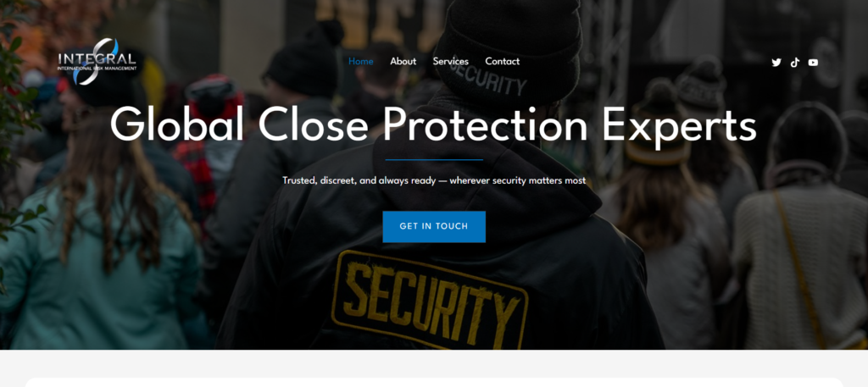Click the blue divider line under headline
This screenshot has height=387, width=868.
pos(434,160)
